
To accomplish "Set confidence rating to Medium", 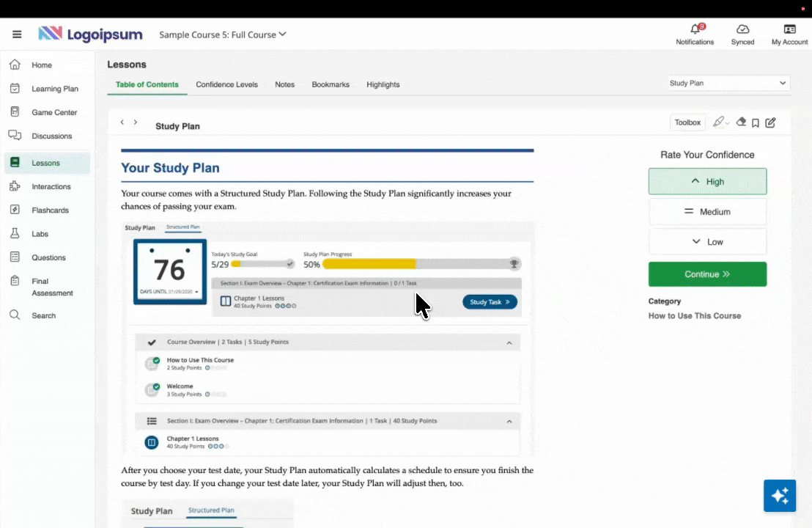I will coord(707,212).
